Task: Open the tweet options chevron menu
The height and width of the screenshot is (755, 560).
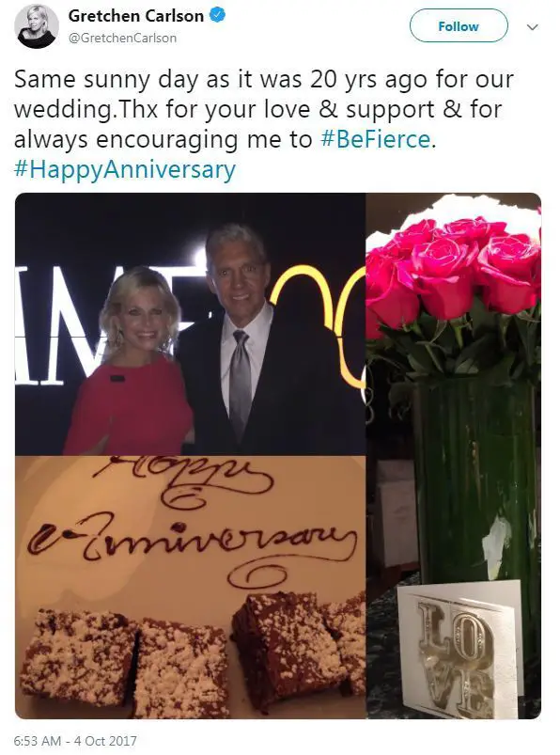Action: (x=532, y=27)
